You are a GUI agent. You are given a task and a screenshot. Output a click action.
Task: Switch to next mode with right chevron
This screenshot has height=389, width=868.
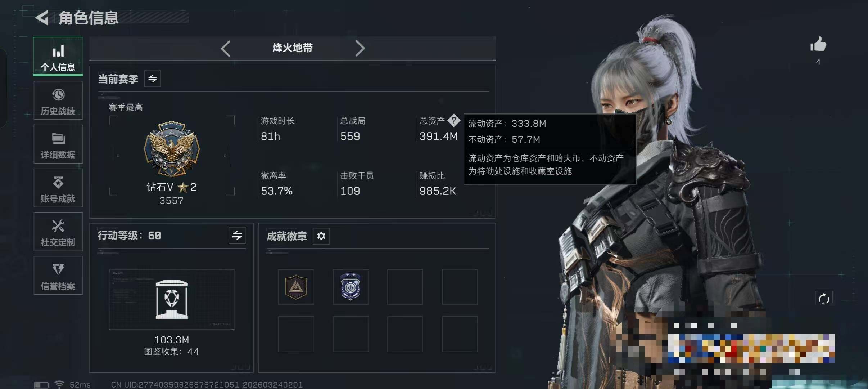tap(360, 48)
